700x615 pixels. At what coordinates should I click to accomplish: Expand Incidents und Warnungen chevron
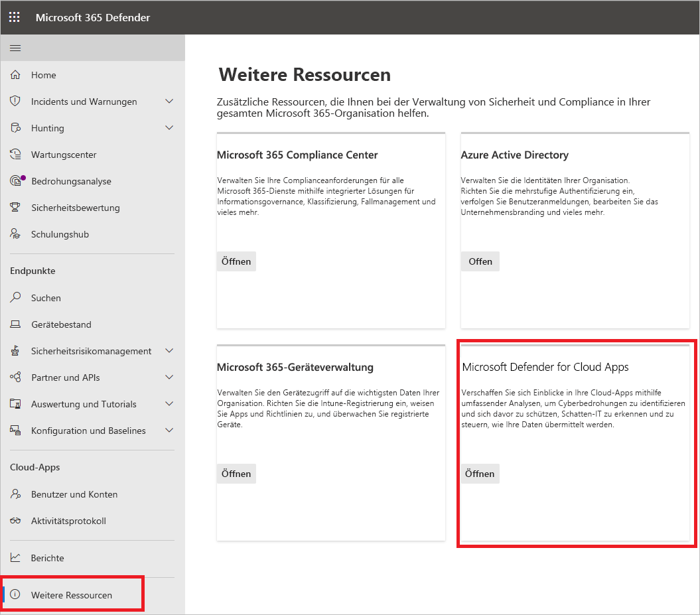click(169, 102)
